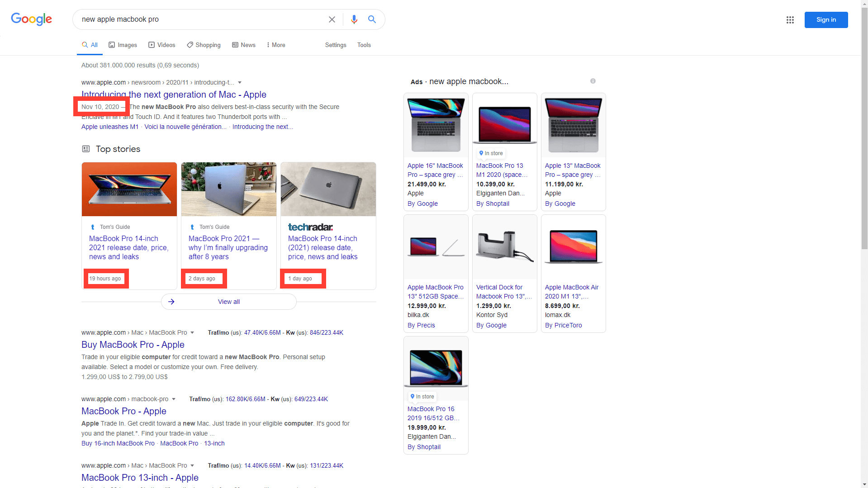Switch to the All results tab

[90, 45]
